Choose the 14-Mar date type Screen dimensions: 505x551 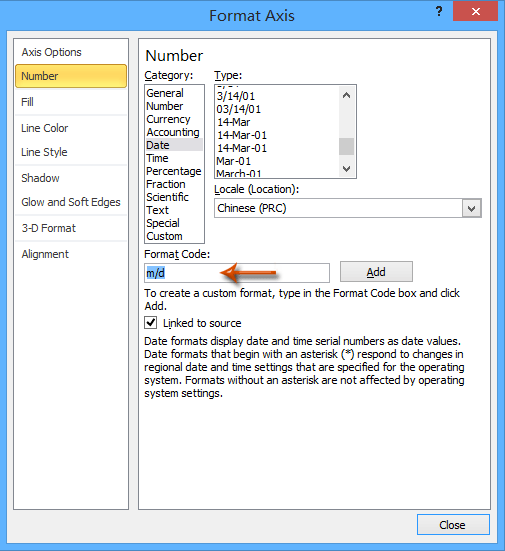277,122
